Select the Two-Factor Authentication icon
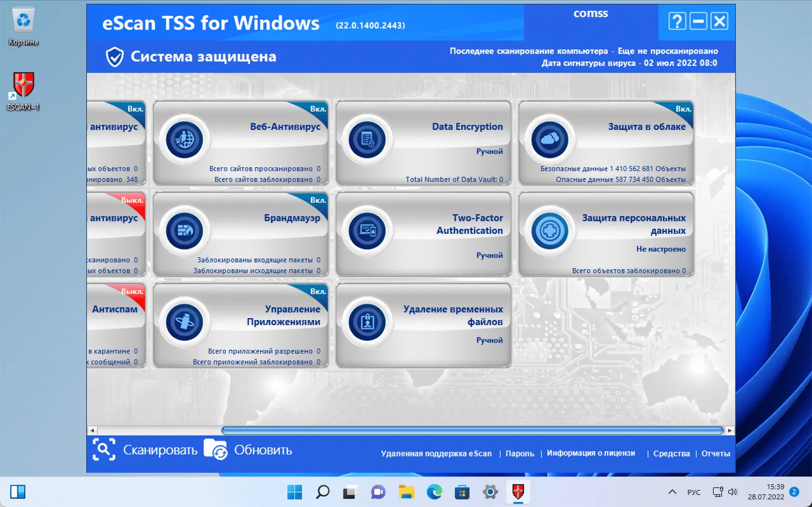This screenshot has height=507, width=812. coord(367,231)
